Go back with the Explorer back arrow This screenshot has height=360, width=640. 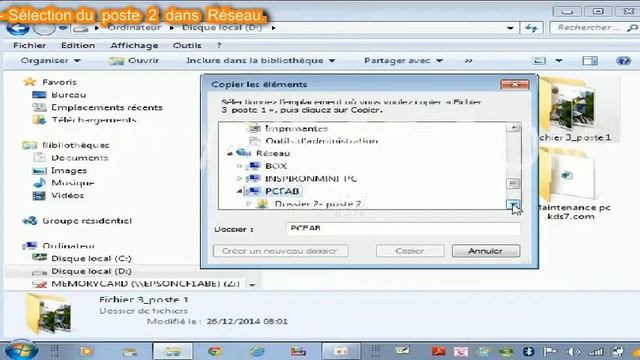(18, 28)
